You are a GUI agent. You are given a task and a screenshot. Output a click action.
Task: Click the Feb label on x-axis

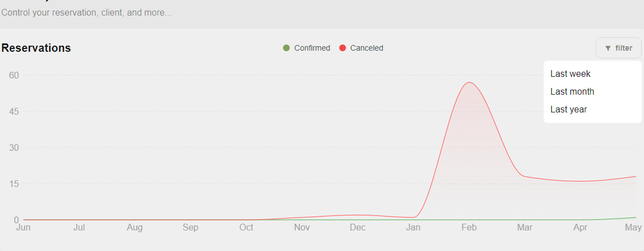point(469,227)
